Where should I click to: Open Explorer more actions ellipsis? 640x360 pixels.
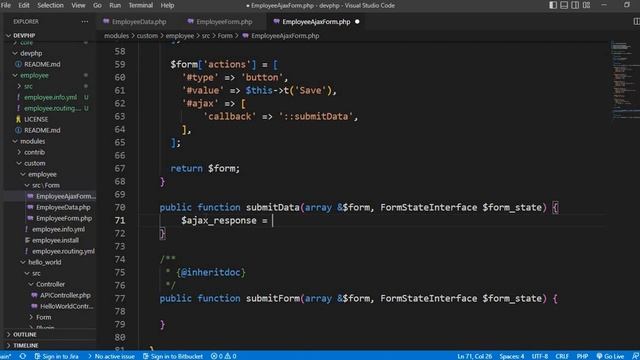click(x=84, y=22)
